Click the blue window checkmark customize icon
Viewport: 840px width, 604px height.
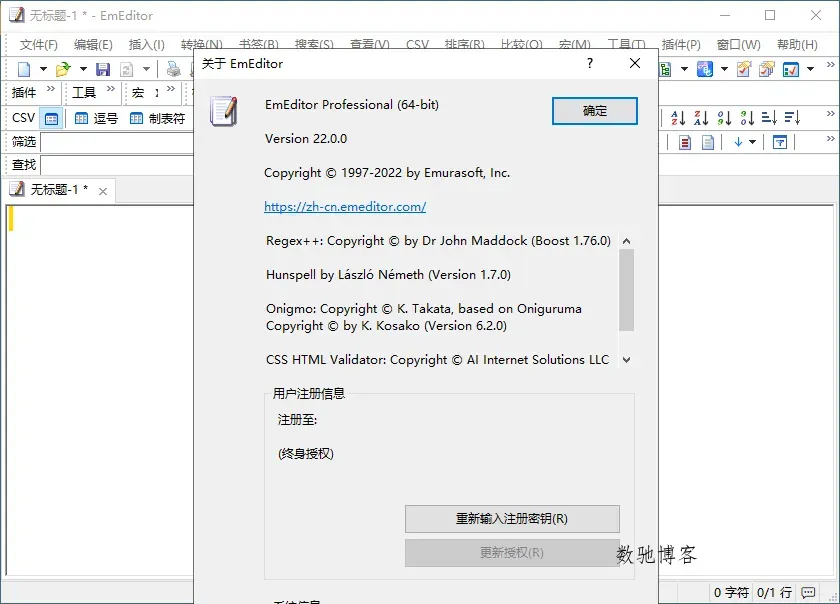791,69
